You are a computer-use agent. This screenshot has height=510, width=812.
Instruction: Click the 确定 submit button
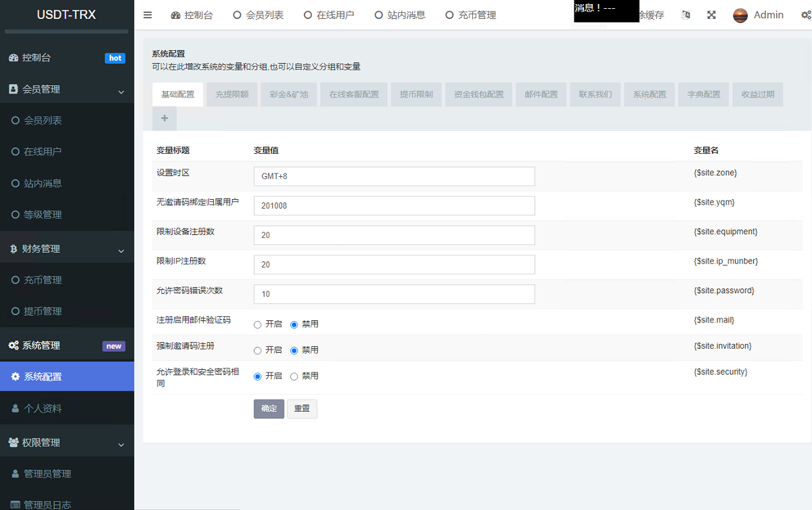coord(269,408)
